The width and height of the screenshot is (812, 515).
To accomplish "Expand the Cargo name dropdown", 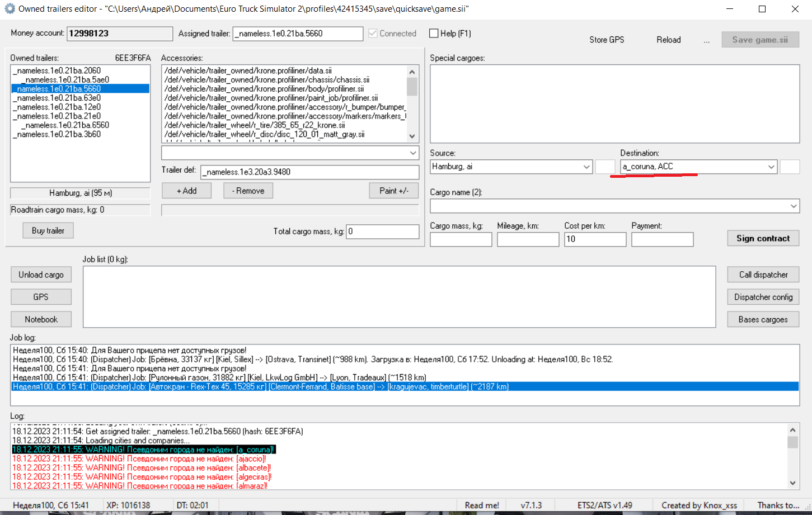I will pyautogui.click(x=794, y=206).
